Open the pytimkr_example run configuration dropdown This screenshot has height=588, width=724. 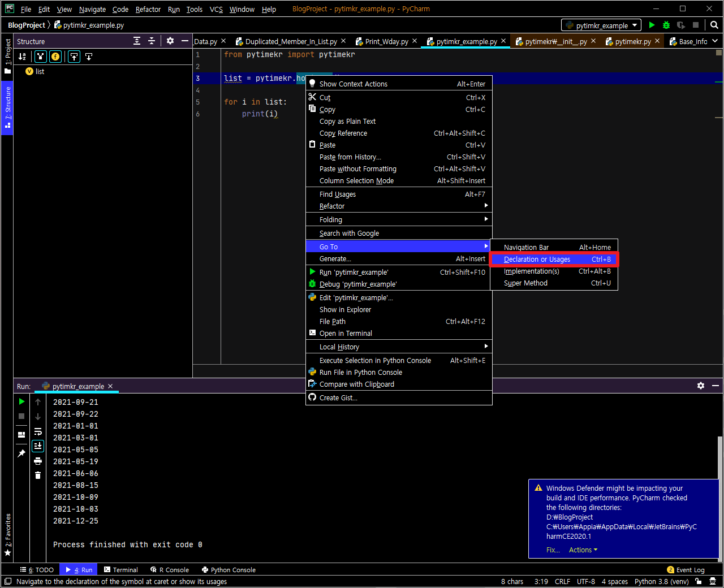pos(601,25)
